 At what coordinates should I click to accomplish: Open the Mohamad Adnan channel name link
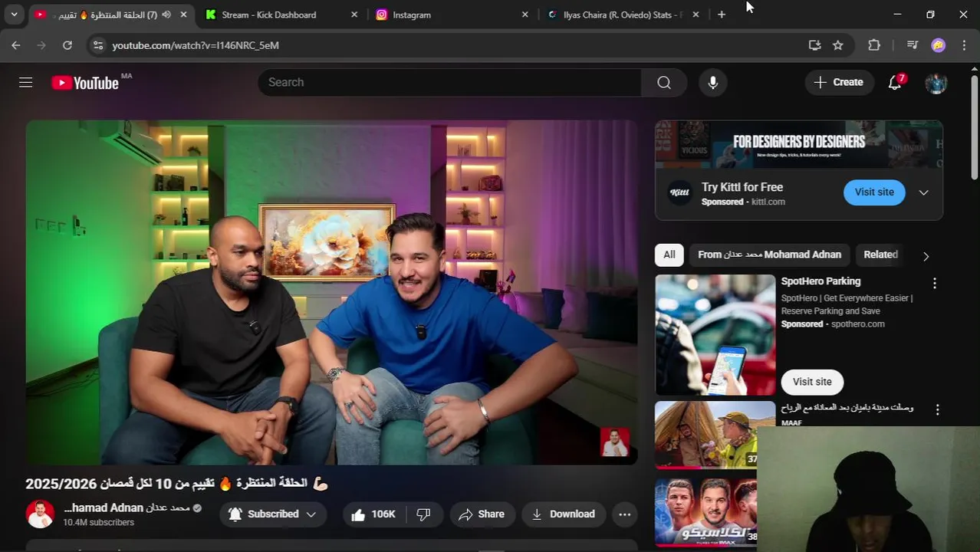127,508
